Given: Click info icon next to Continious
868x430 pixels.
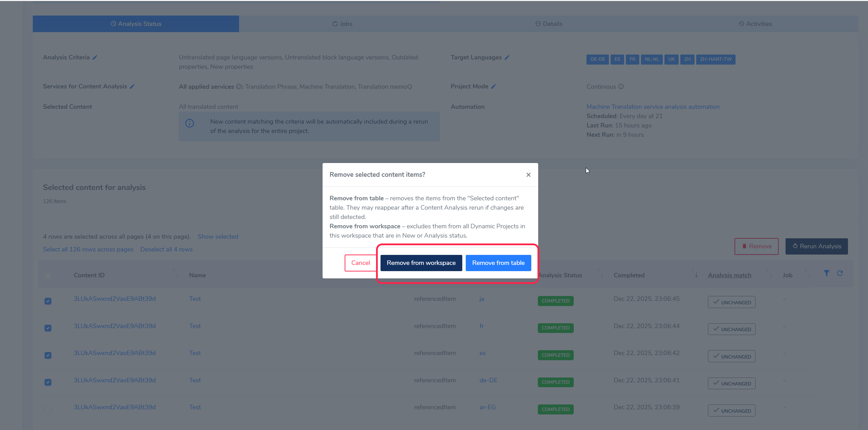Looking at the screenshot, I should 621,87.
